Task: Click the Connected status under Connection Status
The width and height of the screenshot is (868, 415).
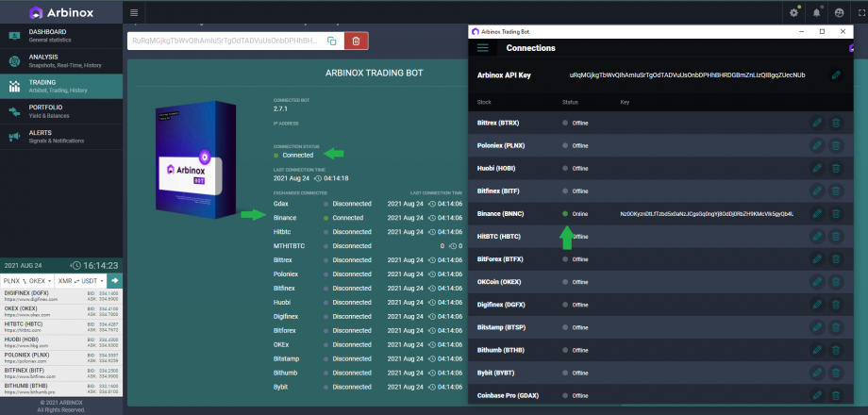Action: click(293, 155)
